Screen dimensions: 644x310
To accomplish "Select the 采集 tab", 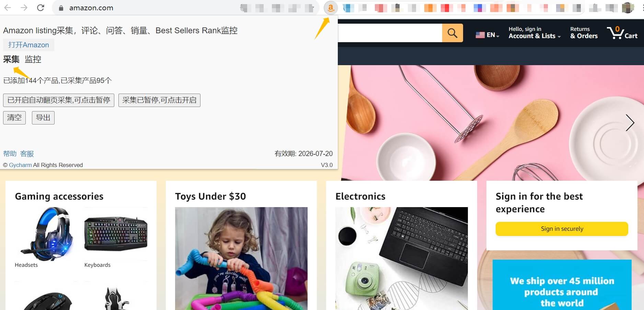I will tap(11, 59).
